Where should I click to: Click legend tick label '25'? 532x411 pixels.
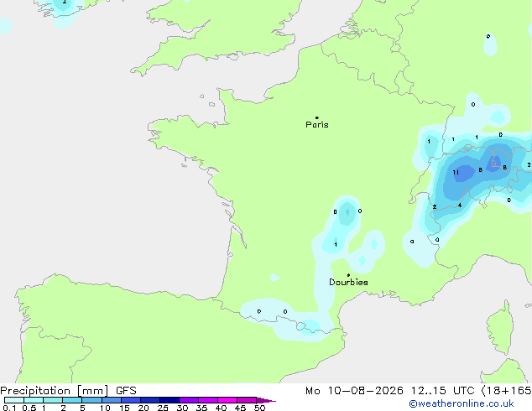163,408
